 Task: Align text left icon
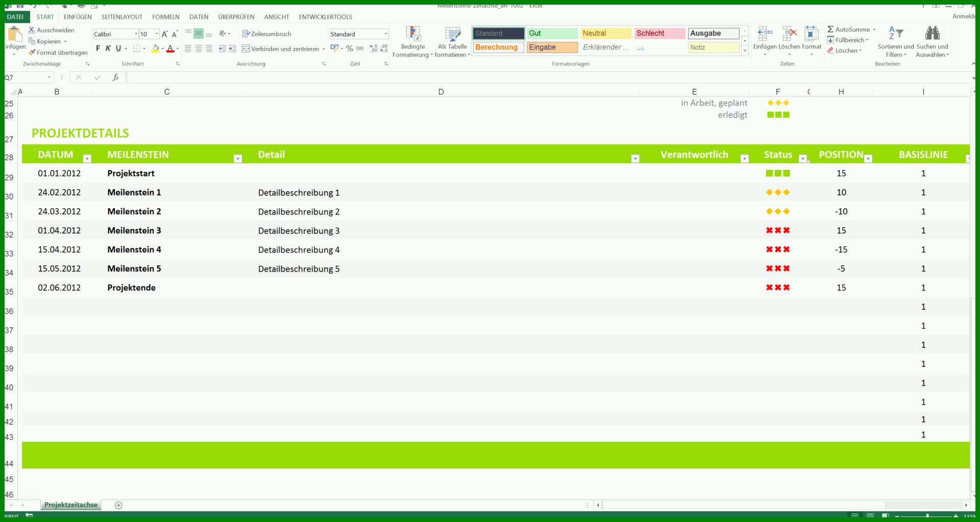(x=188, y=48)
